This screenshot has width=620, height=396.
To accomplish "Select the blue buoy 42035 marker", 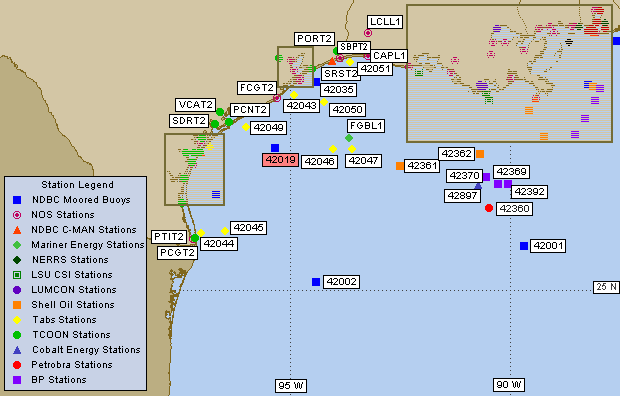I will pyautogui.click(x=317, y=82).
